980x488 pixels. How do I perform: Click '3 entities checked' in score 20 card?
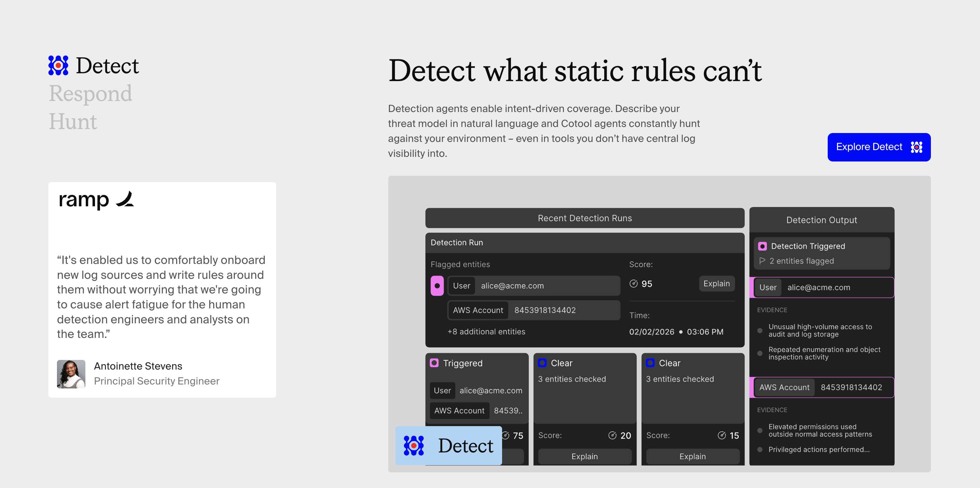[x=572, y=379]
